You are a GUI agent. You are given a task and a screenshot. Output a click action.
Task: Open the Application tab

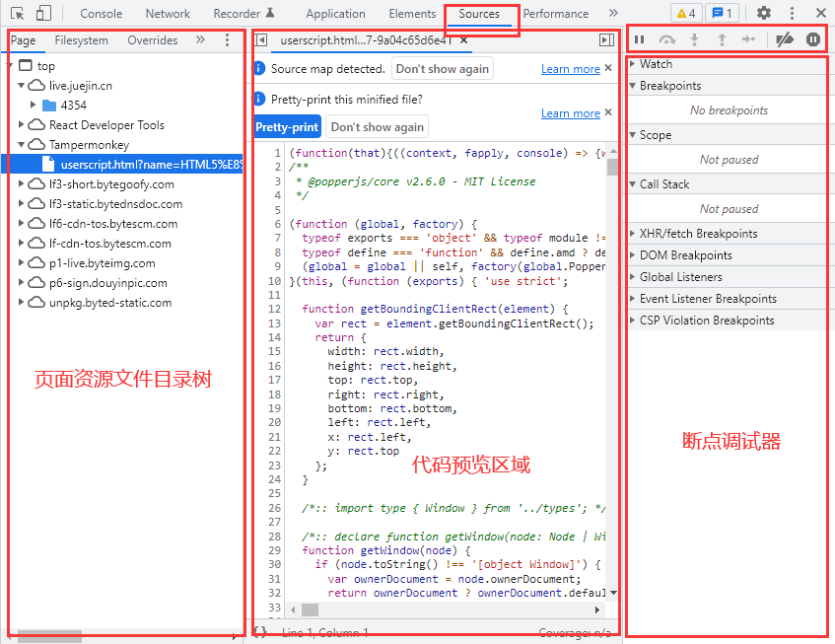tap(335, 14)
